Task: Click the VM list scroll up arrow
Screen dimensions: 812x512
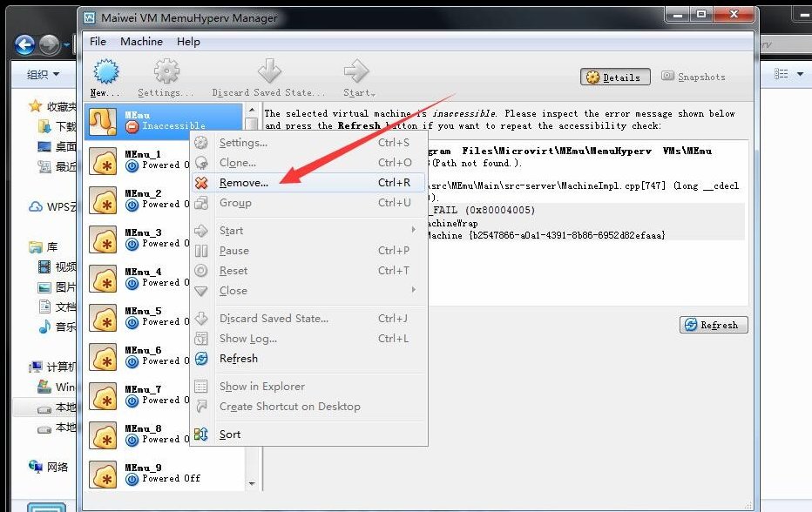Action: click(x=252, y=109)
